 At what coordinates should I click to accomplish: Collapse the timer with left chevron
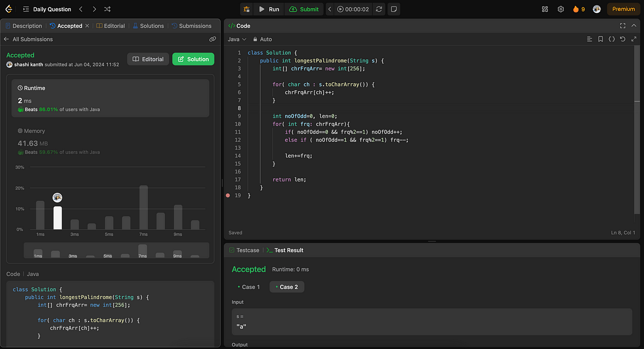pyautogui.click(x=330, y=9)
